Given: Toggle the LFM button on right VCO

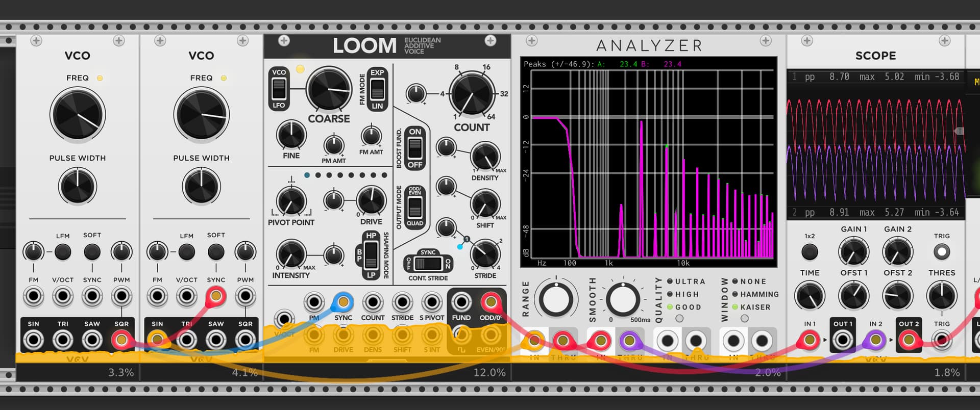Looking at the screenshot, I should point(187,251).
